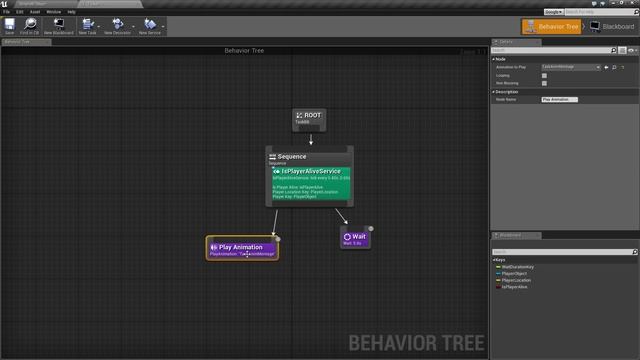Viewport: 640px width, 360px height.
Task: Click the Play Animation node icon
Action: pyautogui.click(x=214, y=247)
